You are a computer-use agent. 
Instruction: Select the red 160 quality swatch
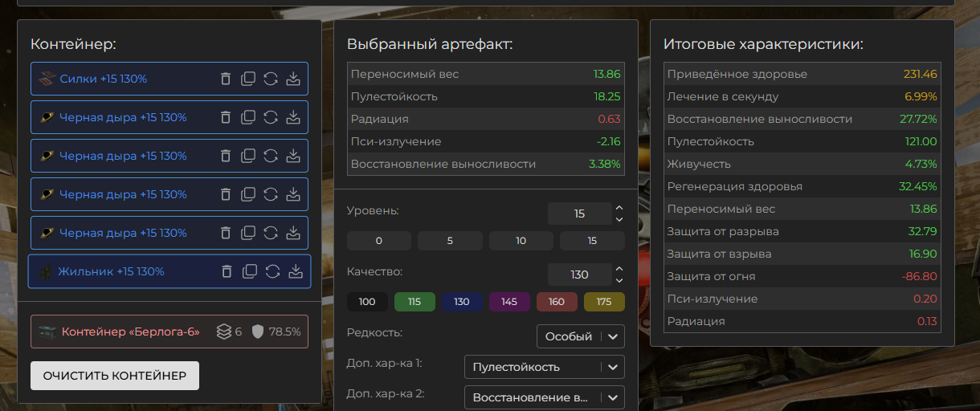point(557,302)
